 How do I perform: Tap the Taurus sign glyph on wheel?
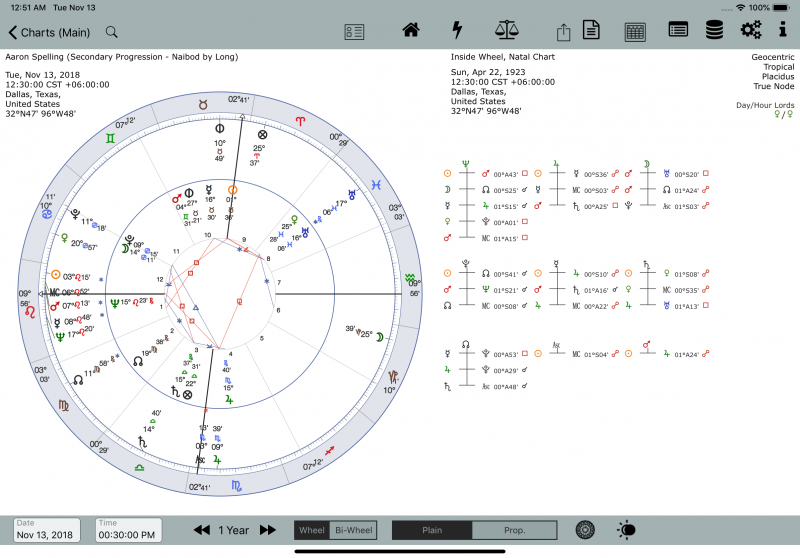click(203, 105)
